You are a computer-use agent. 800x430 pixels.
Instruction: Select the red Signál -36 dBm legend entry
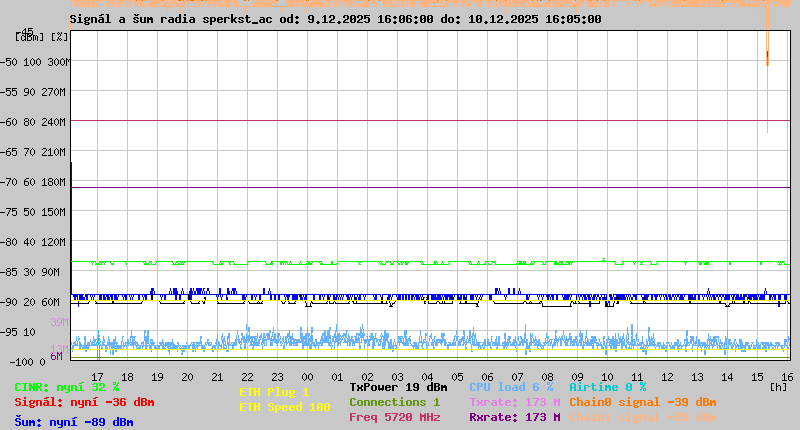pyautogui.click(x=84, y=402)
